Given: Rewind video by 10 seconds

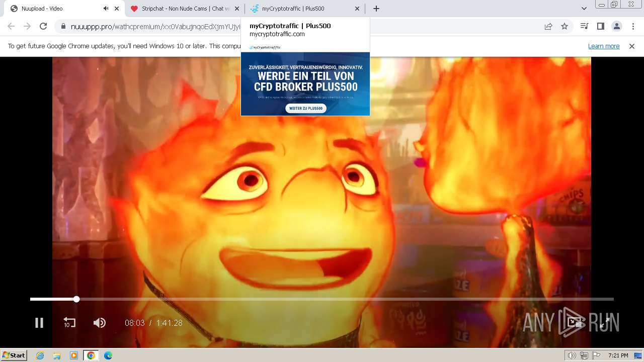Looking at the screenshot, I should pyautogui.click(x=69, y=323).
